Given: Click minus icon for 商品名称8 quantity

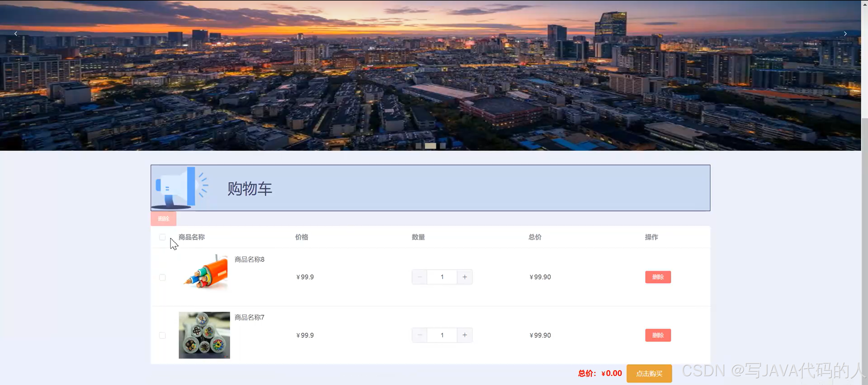Looking at the screenshot, I should point(420,277).
